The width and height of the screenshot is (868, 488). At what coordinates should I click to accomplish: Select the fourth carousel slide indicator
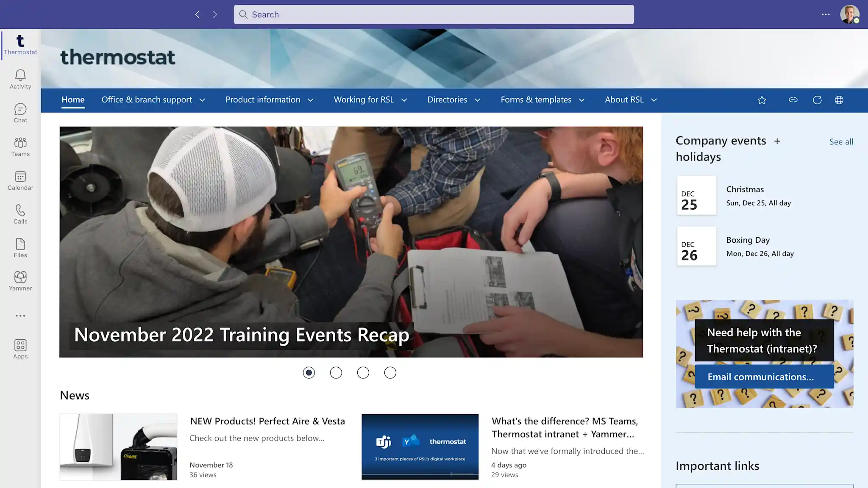(x=390, y=373)
